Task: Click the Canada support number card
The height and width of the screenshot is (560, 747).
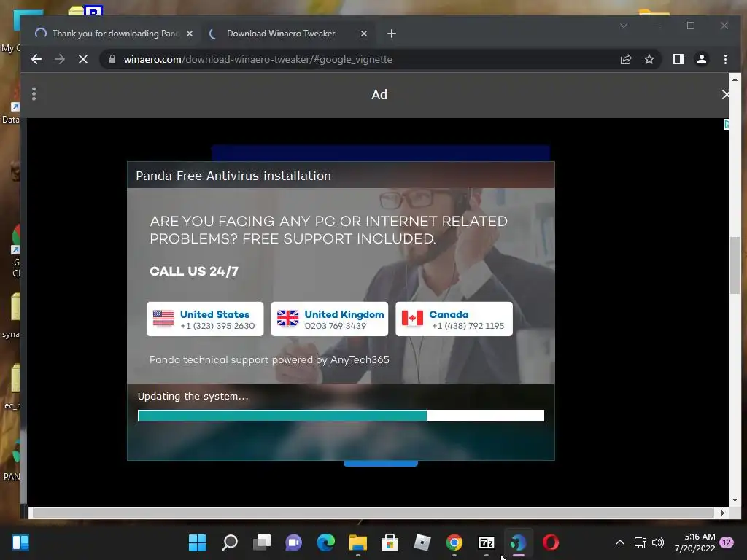Action: pyautogui.click(x=454, y=319)
